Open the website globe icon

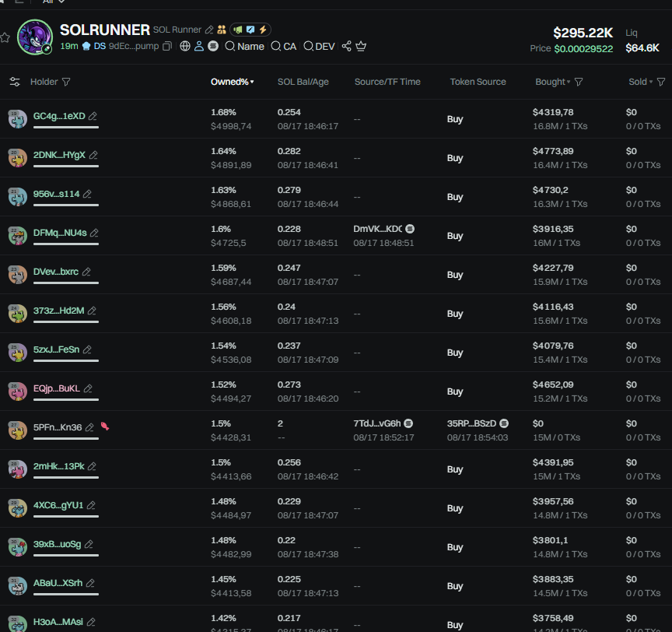[x=185, y=46]
